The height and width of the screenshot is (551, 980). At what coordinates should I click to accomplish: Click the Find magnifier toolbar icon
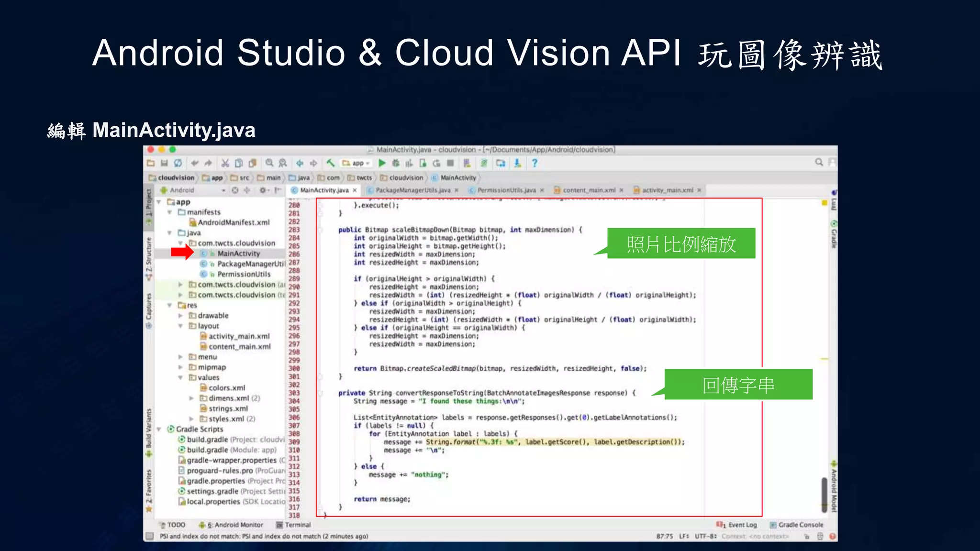pos(269,163)
